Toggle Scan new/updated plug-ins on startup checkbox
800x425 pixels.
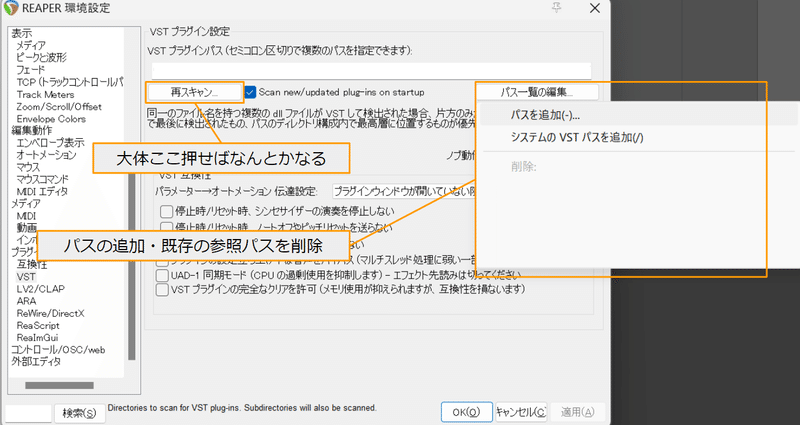click(x=250, y=92)
